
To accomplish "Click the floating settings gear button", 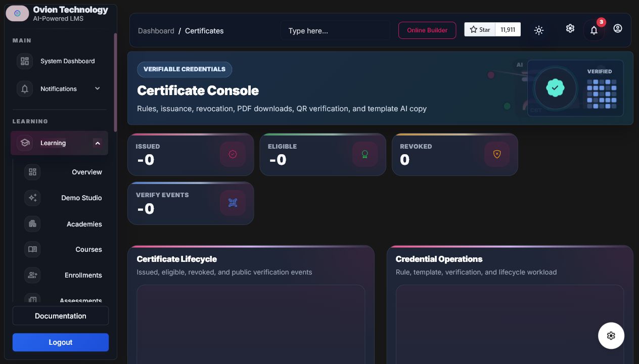I will pos(611,336).
